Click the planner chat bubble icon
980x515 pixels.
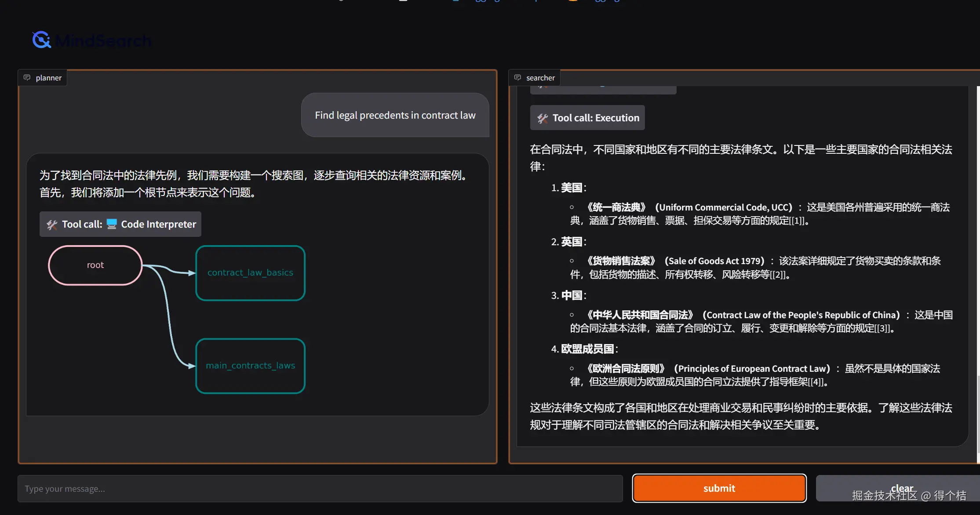tap(27, 78)
